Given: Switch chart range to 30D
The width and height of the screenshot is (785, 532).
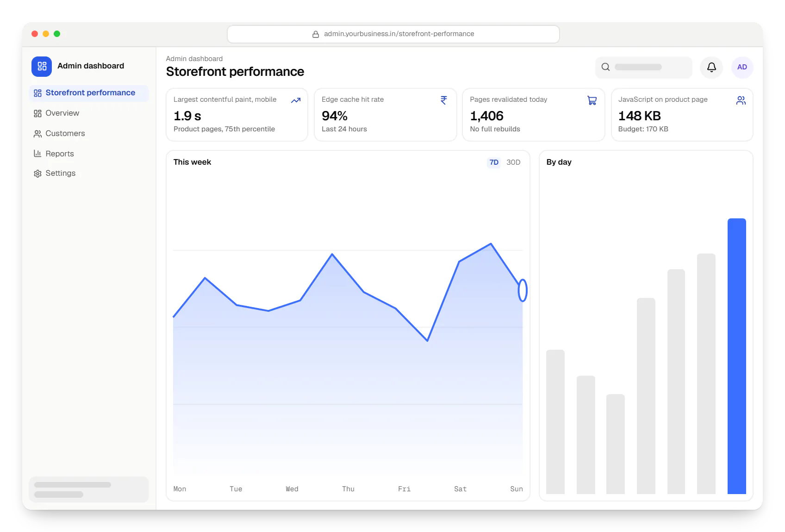Looking at the screenshot, I should point(513,162).
